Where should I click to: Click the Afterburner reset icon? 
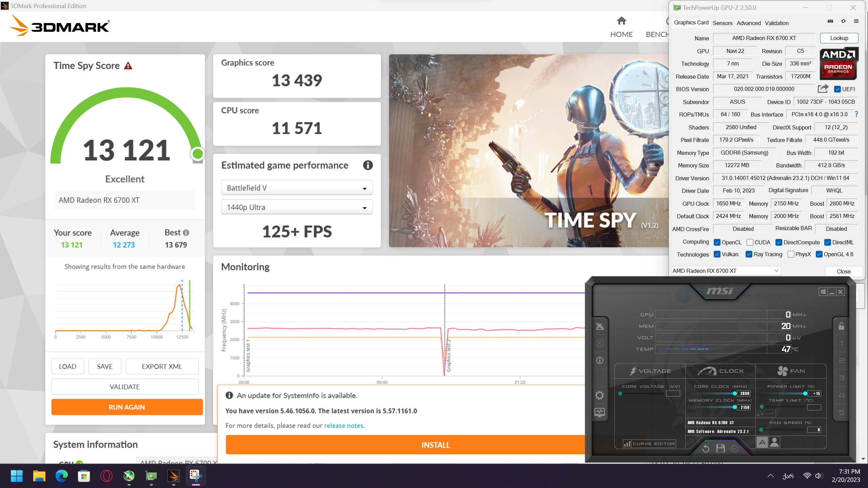pyautogui.click(x=706, y=448)
